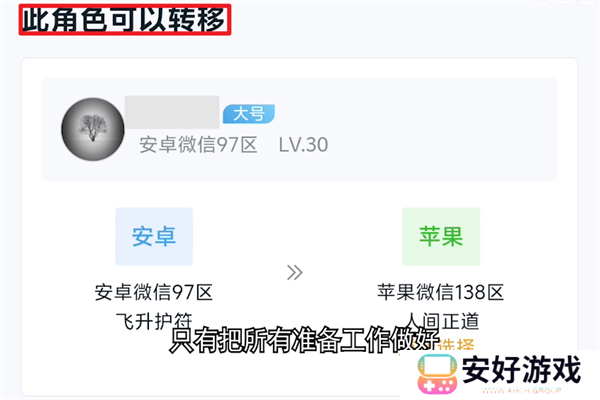Image resolution: width=600 pixels, height=400 pixels.
Task: Click the 安好游戏 gamepad logo
Action: (x=437, y=374)
